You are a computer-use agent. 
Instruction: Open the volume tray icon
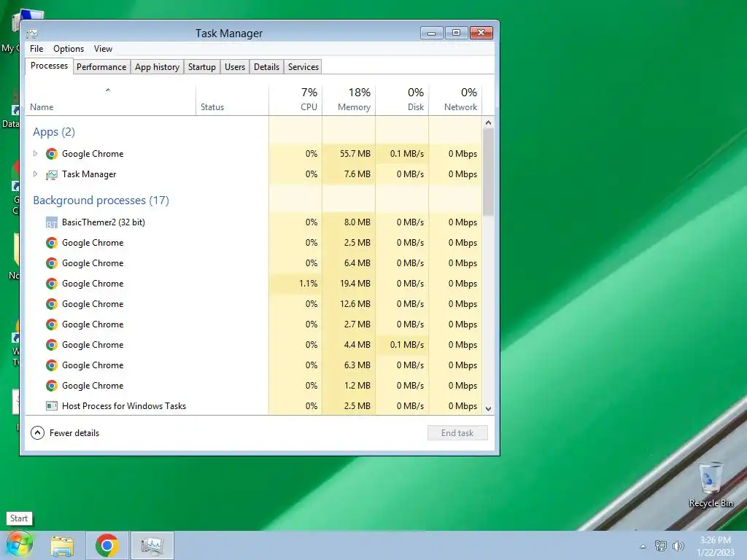pyautogui.click(x=678, y=545)
